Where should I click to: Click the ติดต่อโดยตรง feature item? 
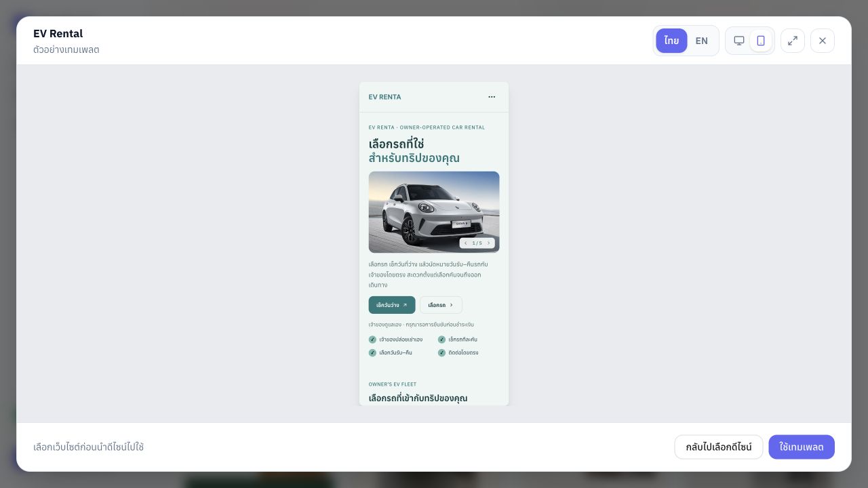pyautogui.click(x=458, y=353)
